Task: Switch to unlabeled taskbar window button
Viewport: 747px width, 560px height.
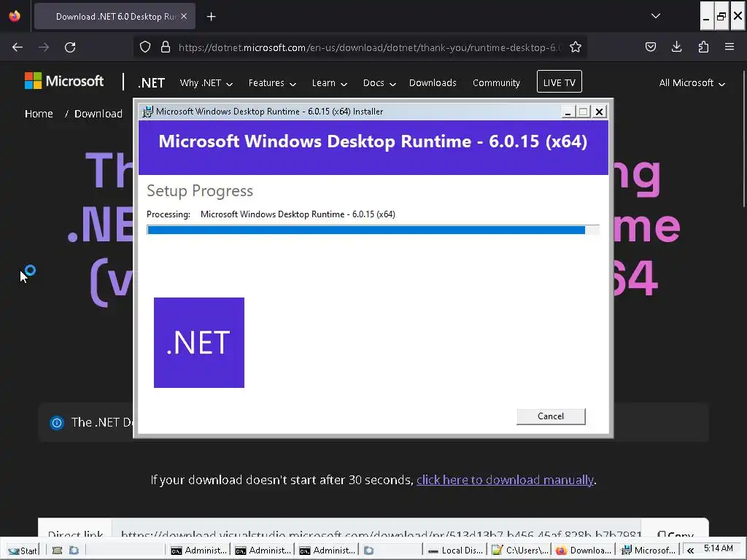Action: (391, 551)
